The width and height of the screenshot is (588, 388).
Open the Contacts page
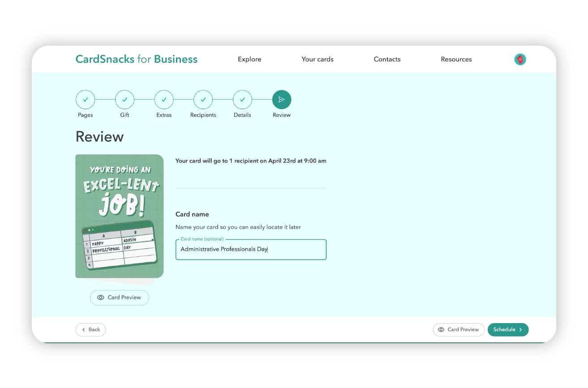click(387, 59)
